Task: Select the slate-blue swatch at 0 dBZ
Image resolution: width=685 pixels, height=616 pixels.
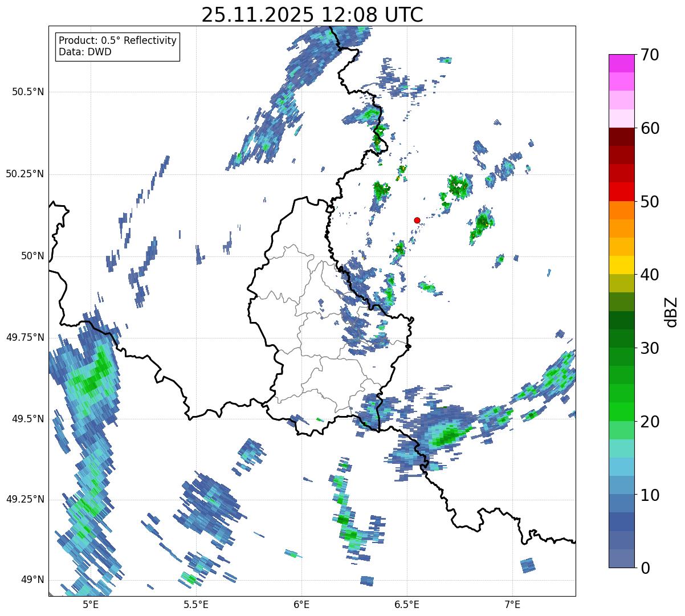Action: (x=621, y=558)
